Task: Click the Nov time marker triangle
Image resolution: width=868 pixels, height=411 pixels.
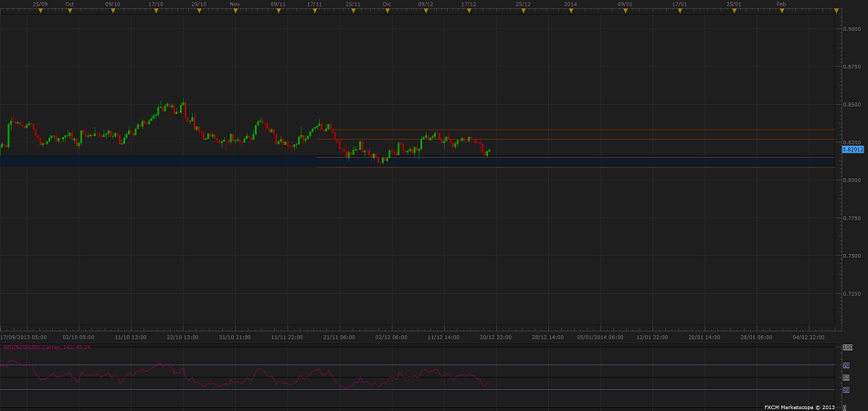Action: click(235, 11)
